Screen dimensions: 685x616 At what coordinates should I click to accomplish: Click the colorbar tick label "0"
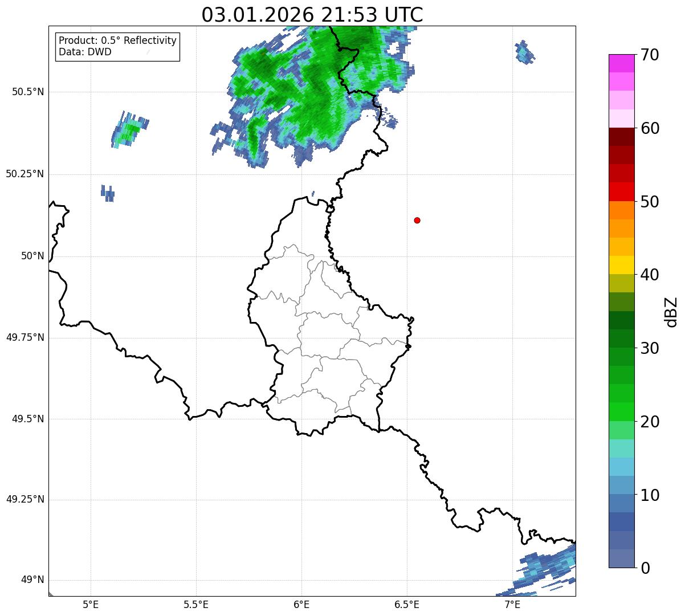(x=645, y=568)
